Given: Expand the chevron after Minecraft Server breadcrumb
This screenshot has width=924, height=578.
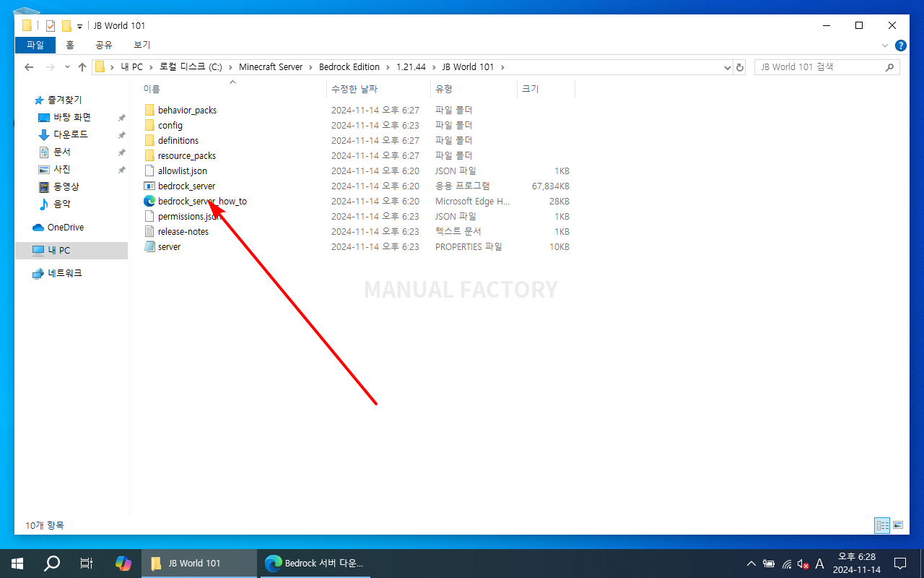Looking at the screenshot, I should [x=310, y=67].
